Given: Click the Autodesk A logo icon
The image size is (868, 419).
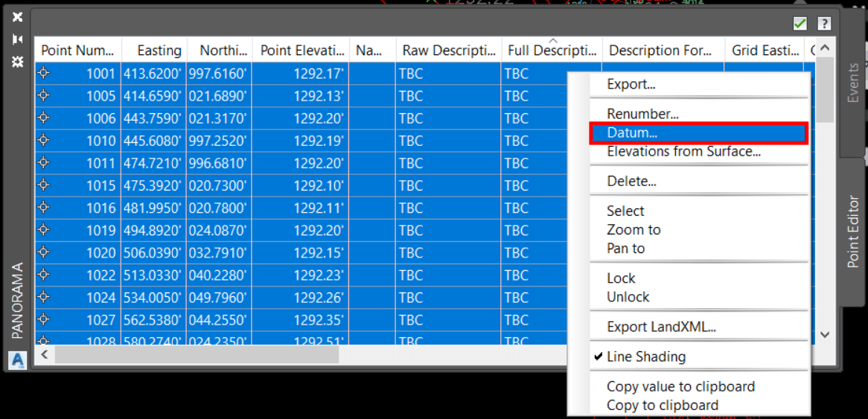Looking at the screenshot, I should [x=18, y=360].
